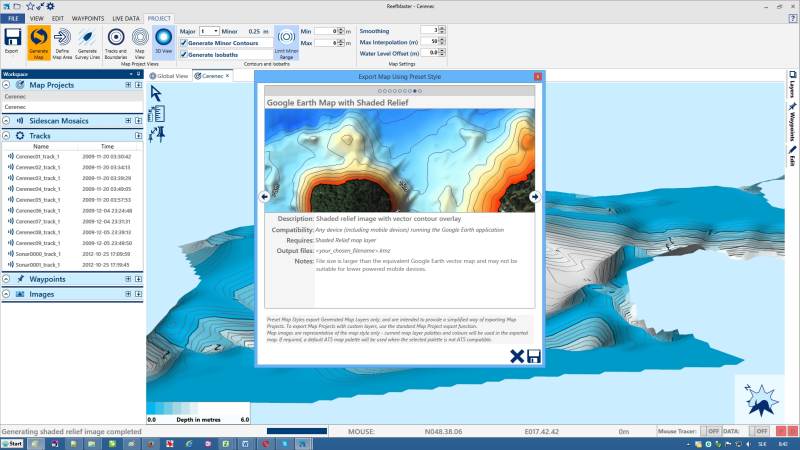Image resolution: width=800 pixels, height=450 pixels.
Task: Open the Major contour interval dropdown
Action: point(213,31)
